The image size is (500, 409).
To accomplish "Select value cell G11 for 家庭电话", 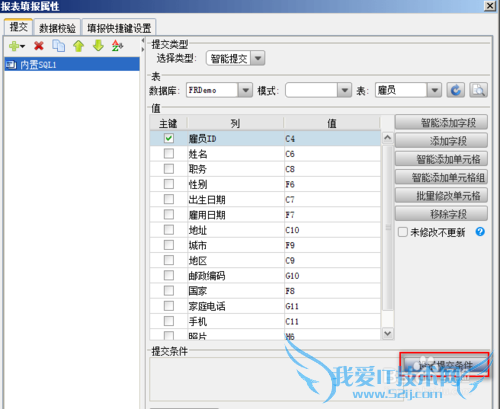I will (332, 306).
